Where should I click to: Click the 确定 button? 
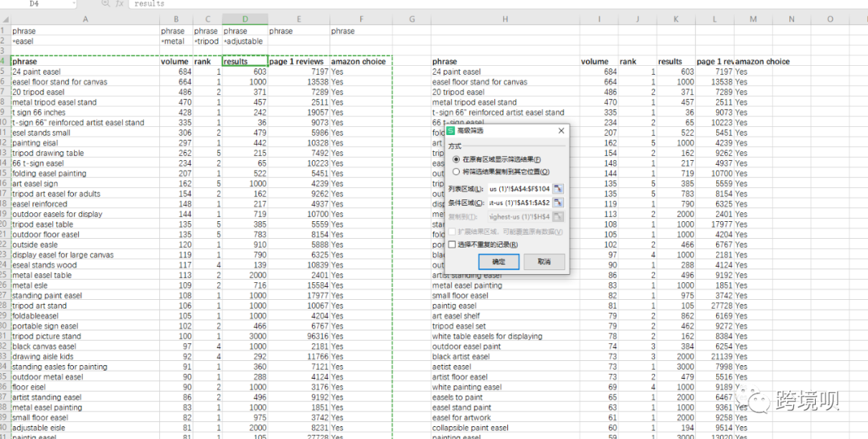pos(498,262)
